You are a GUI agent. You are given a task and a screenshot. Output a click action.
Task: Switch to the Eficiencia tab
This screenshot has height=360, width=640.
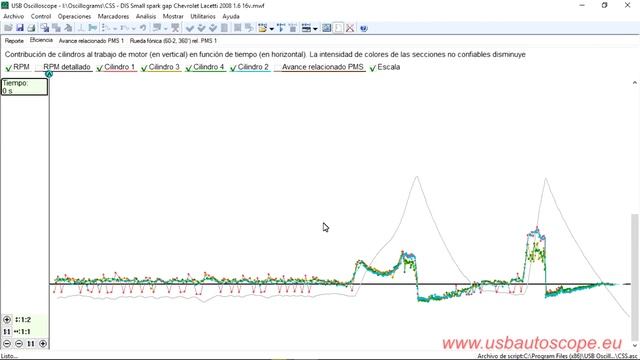pyautogui.click(x=41, y=40)
